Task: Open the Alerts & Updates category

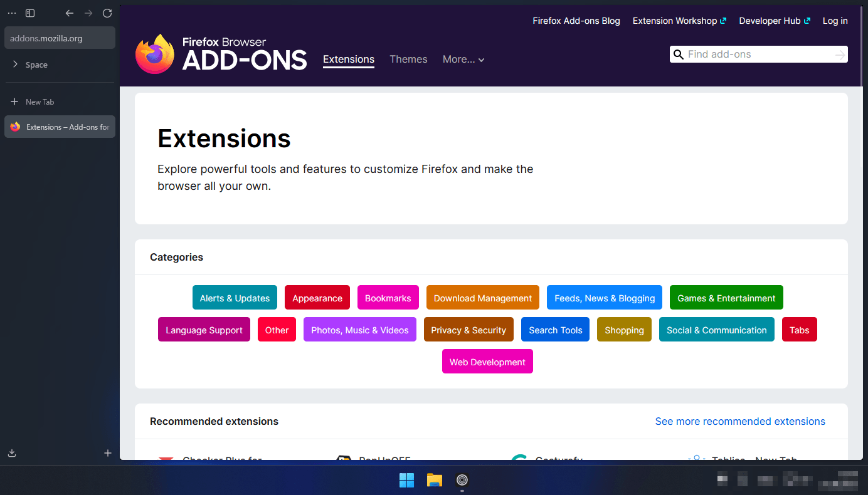Action: point(235,298)
